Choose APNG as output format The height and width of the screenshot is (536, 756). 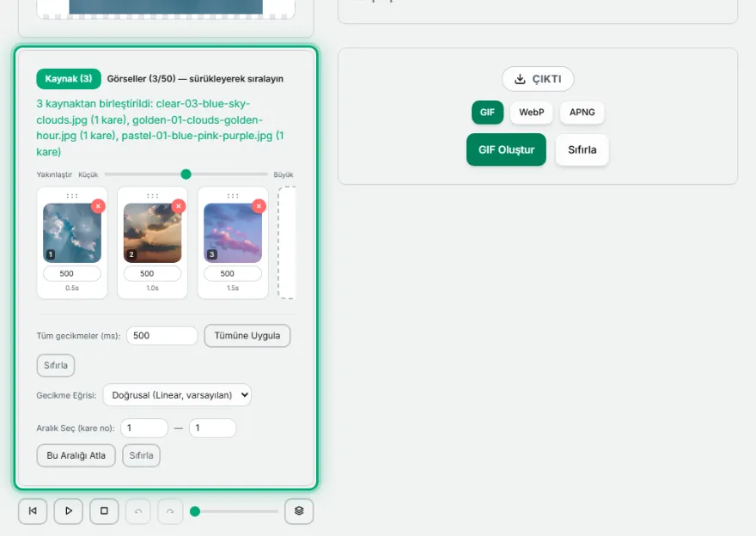click(x=582, y=113)
